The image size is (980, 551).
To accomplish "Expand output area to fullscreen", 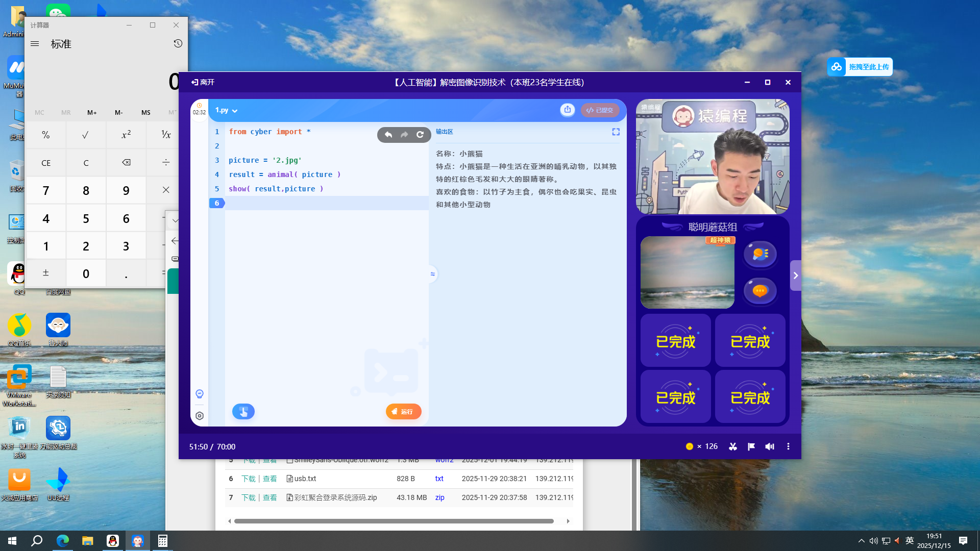I will point(616,132).
